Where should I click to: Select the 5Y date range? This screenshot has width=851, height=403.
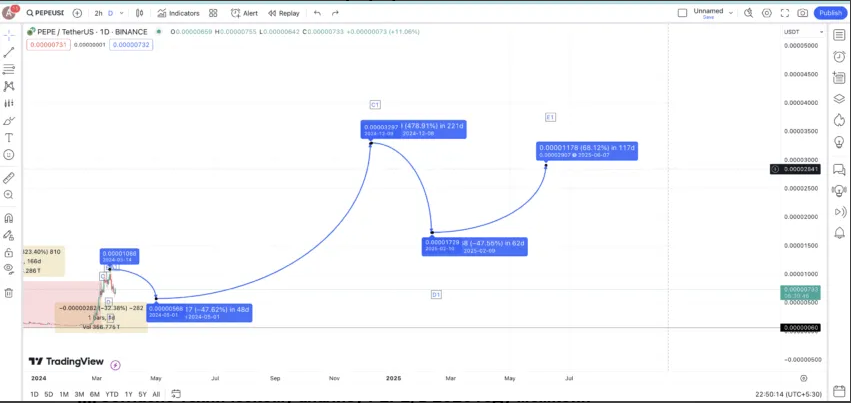[x=142, y=394]
